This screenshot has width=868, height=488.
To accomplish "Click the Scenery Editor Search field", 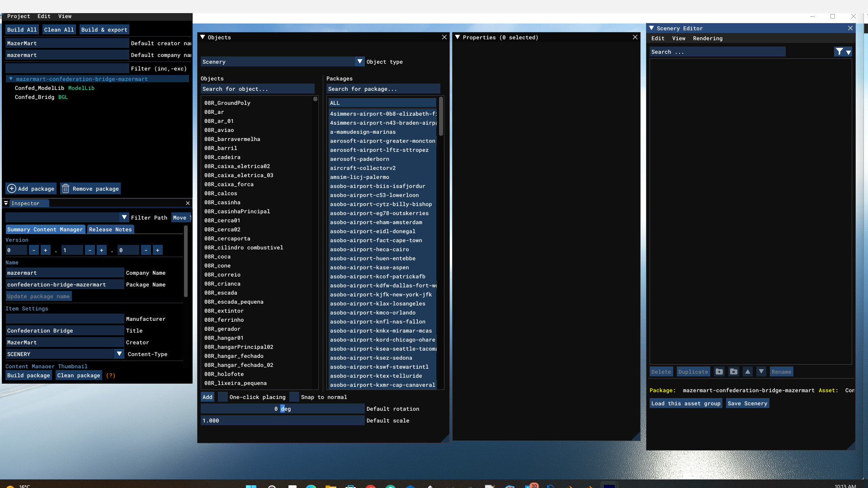I will [717, 52].
